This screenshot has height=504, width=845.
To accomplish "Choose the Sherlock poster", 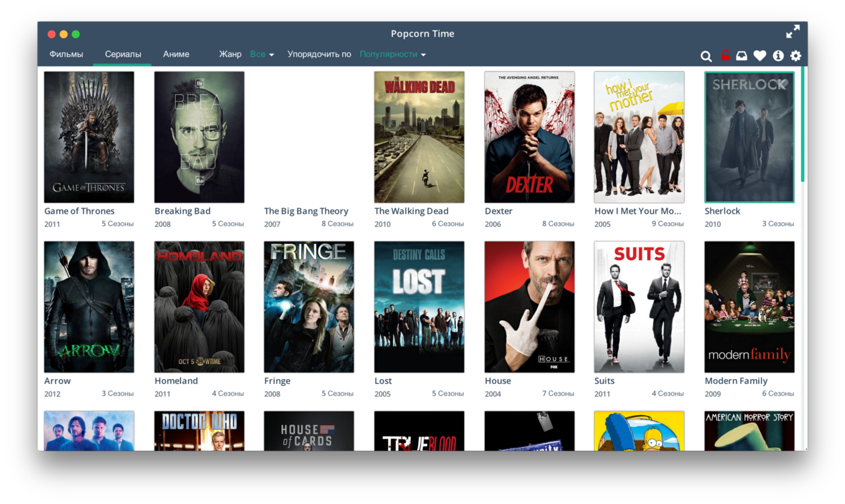I will [749, 137].
